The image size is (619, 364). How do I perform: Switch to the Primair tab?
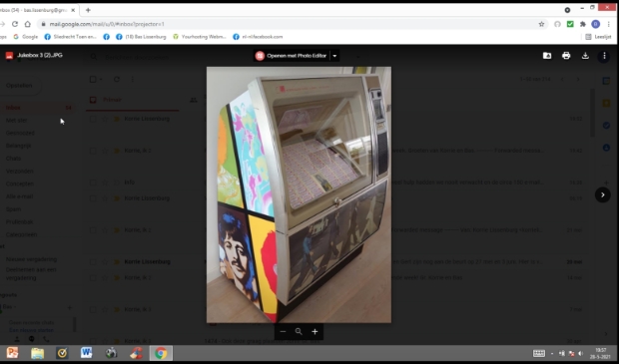click(x=112, y=100)
